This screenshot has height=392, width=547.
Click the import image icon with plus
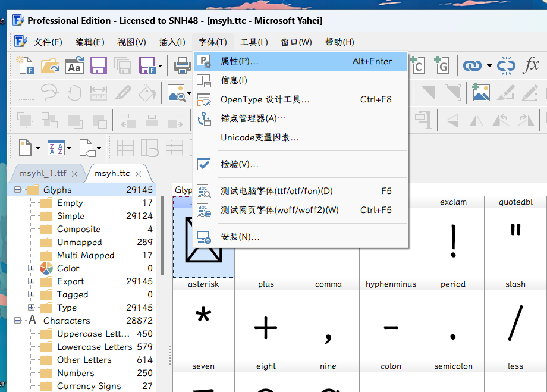point(481,92)
